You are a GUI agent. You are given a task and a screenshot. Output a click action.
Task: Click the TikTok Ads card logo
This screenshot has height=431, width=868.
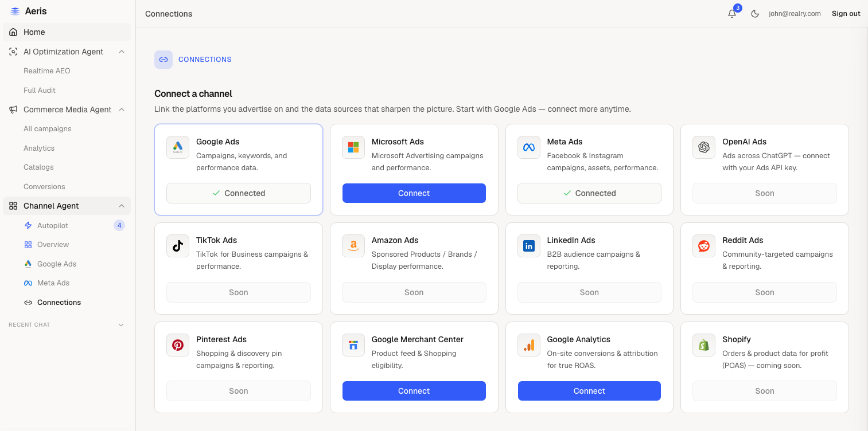178,246
